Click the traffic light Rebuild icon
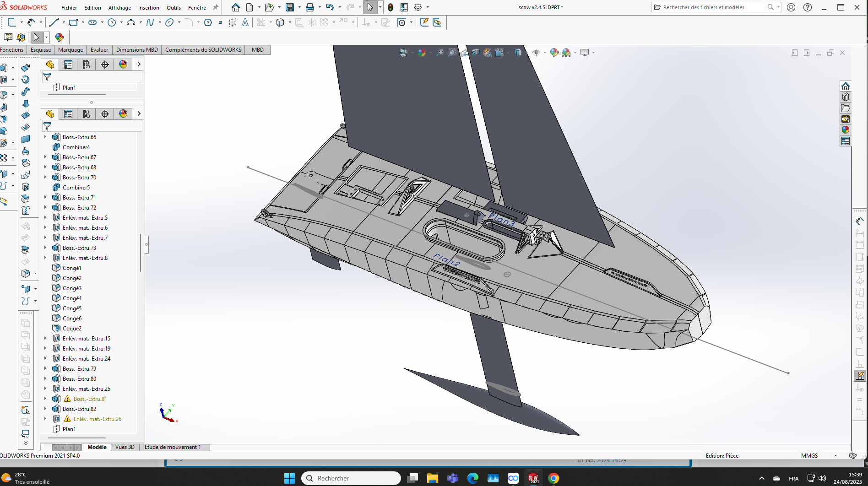Screen dimensions: 868x486 point(391,7)
